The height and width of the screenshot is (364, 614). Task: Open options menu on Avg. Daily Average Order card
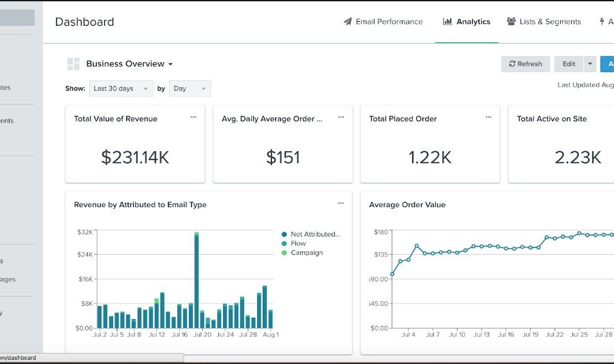(341, 117)
